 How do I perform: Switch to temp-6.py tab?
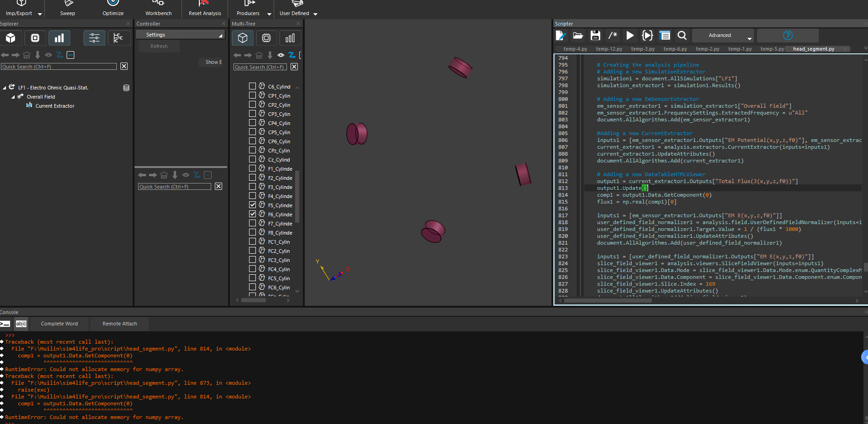675,49
